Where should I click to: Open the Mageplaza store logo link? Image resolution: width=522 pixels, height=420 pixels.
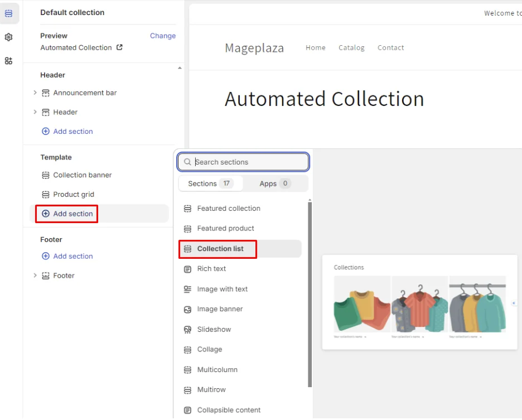(254, 48)
